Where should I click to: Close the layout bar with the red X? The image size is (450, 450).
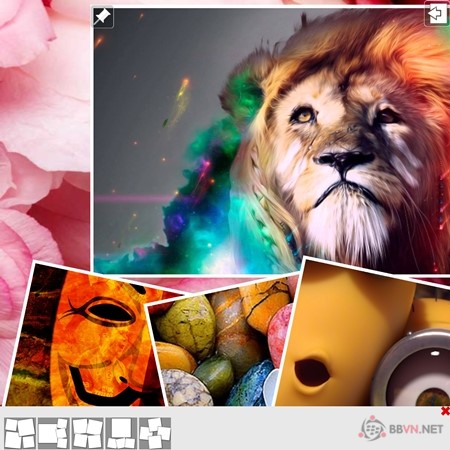coord(445,411)
